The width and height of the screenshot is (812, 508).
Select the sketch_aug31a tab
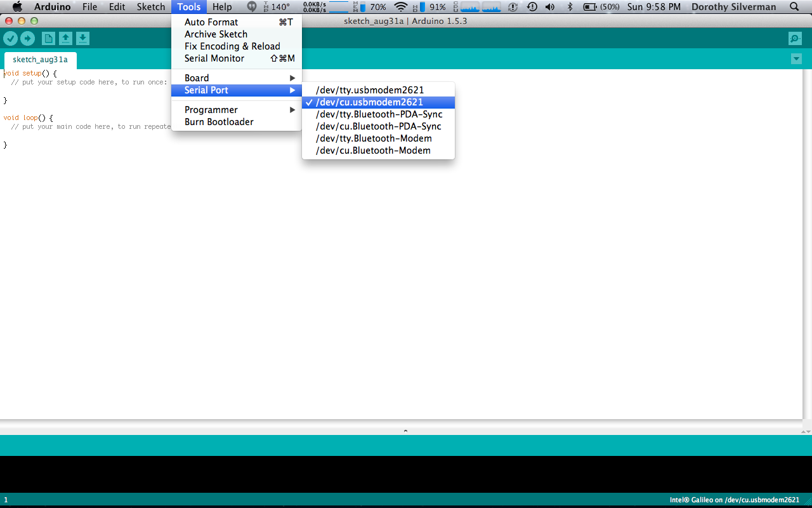point(40,60)
